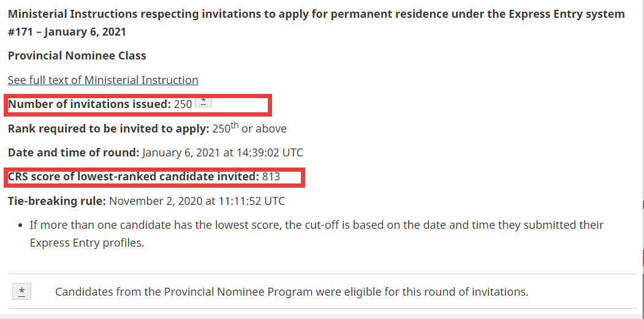Click the 'Number of invitations issued' label
This screenshot has height=319, width=644.
[x=89, y=104]
